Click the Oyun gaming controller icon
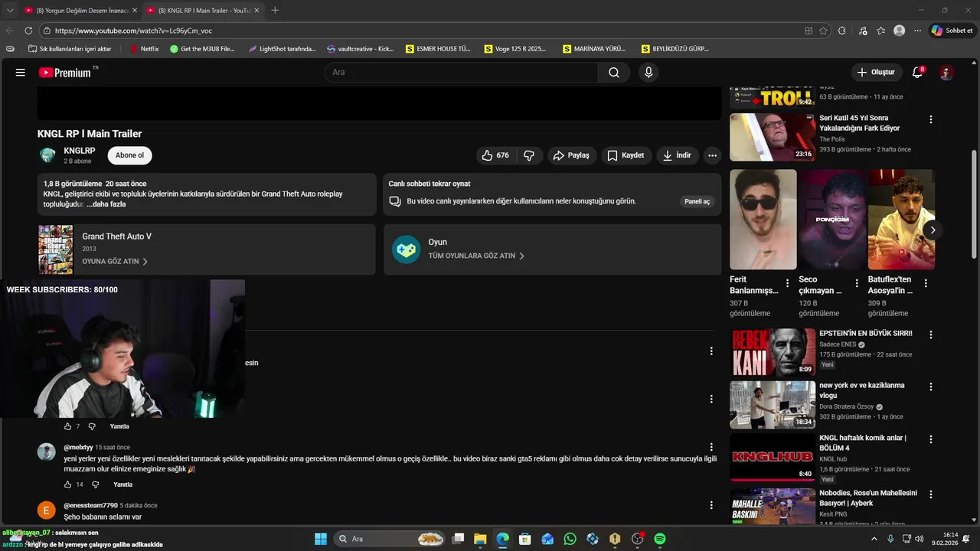The image size is (980, 551). tap(406, 249)
